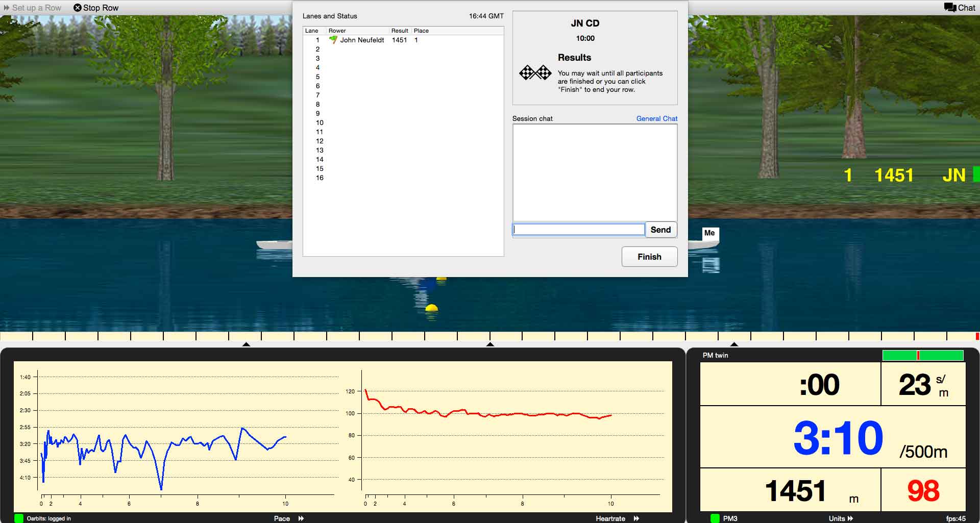Select John Neufeldt's flag icon in lane 1
Screen dimensions: 980x523
[x=333, y=39]
